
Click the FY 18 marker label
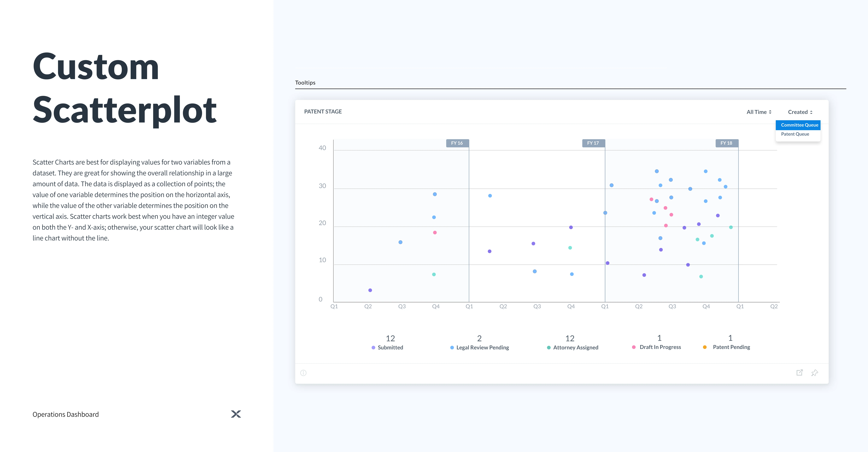pyautogui.click(x=726, y=143)
